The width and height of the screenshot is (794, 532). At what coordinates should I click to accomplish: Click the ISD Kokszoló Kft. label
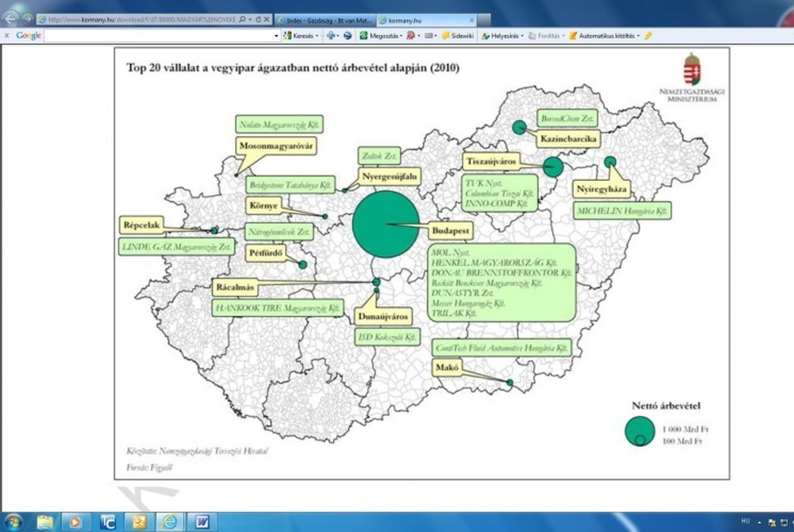coord(387,337)
